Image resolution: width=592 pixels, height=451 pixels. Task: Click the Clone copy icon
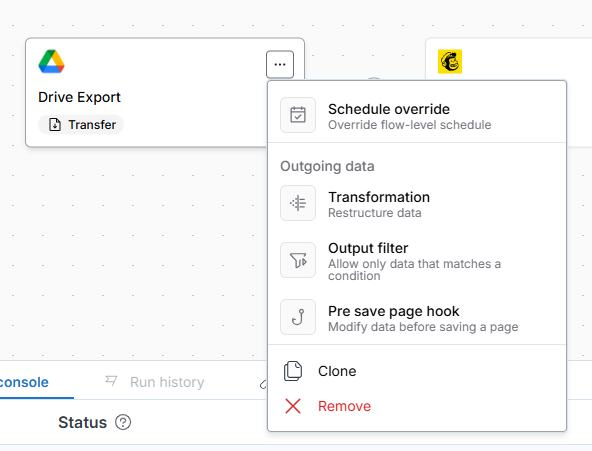293,371
